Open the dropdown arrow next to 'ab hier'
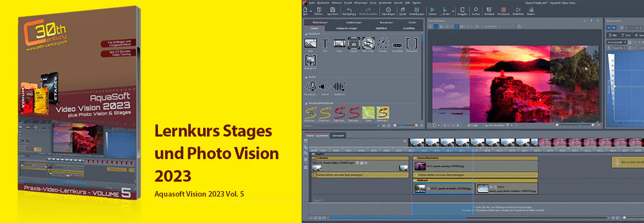The width and height of the screenshot is (644, 223). coord(454,10)
